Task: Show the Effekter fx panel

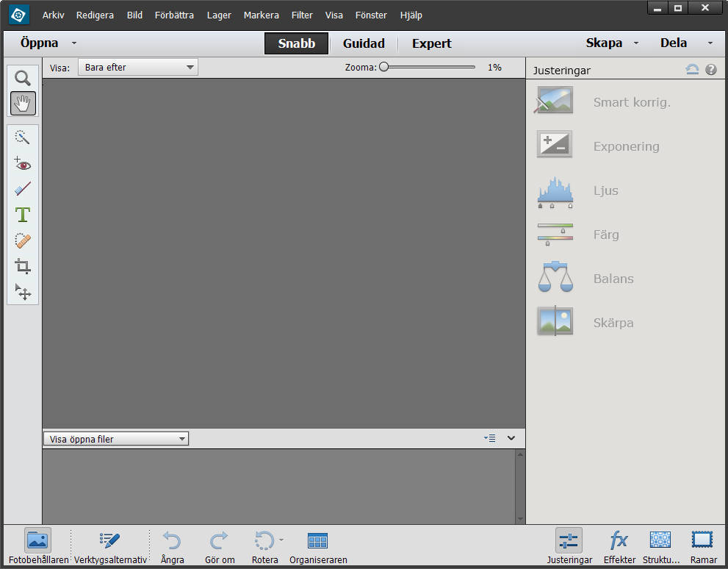Action: pyautogui.click(x=619, y=546)
